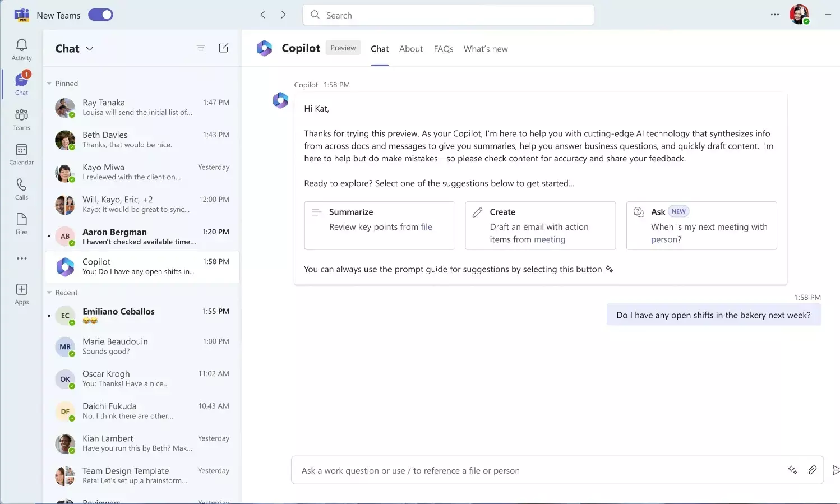Click the Teams app logo
Screen dimensions: 840x504
[22, 15]
